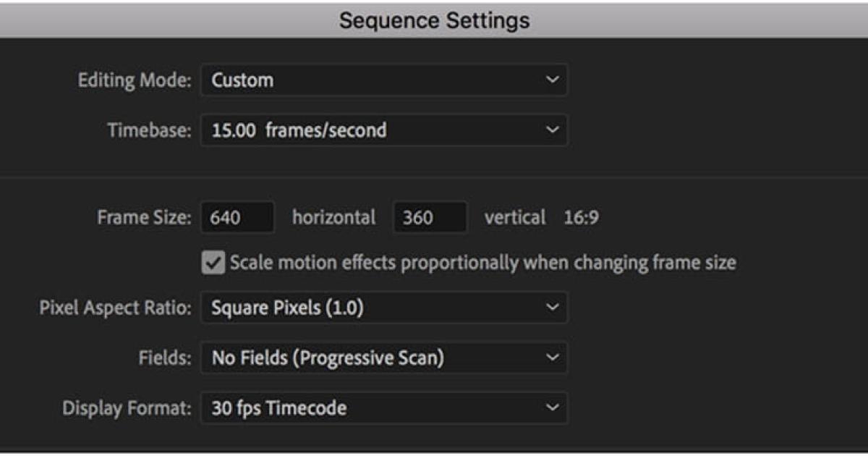868x456 pixels.
Task: Click the vertical frame size field 360
Action: [429, 218]
